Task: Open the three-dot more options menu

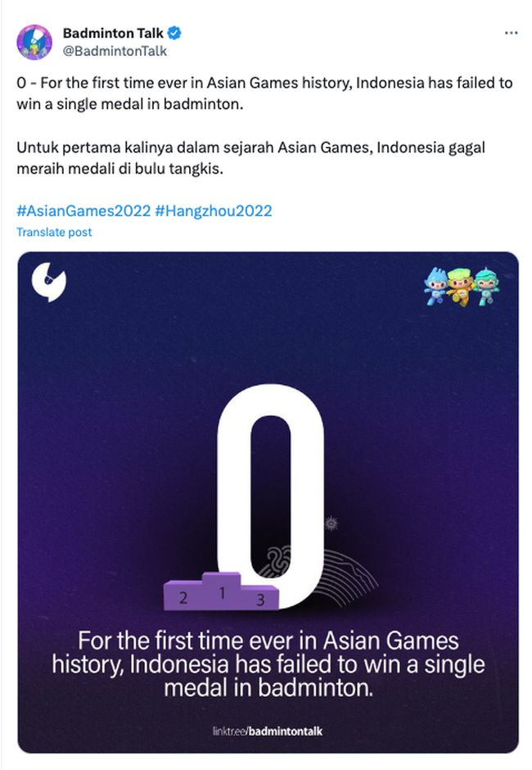Action: [511, 33]
